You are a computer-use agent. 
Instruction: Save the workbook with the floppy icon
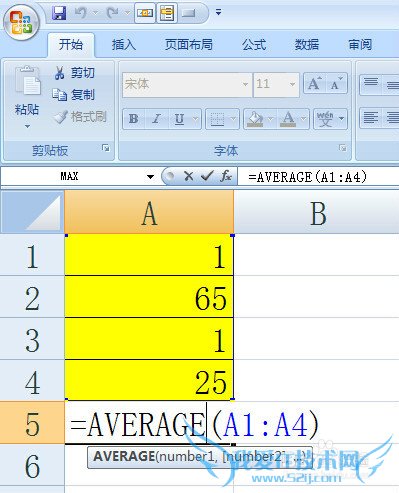(59, 13)
